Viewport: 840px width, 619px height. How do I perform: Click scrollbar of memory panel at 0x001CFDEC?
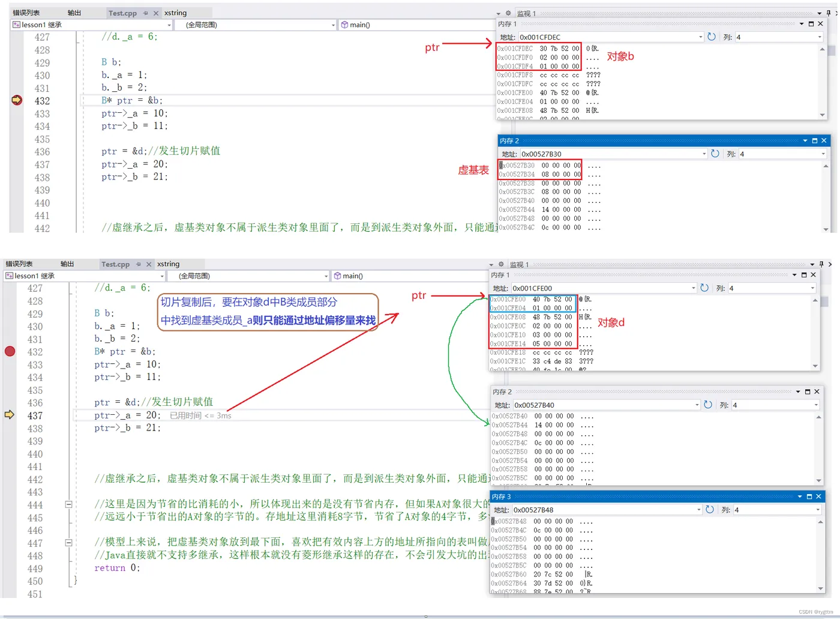822,82
